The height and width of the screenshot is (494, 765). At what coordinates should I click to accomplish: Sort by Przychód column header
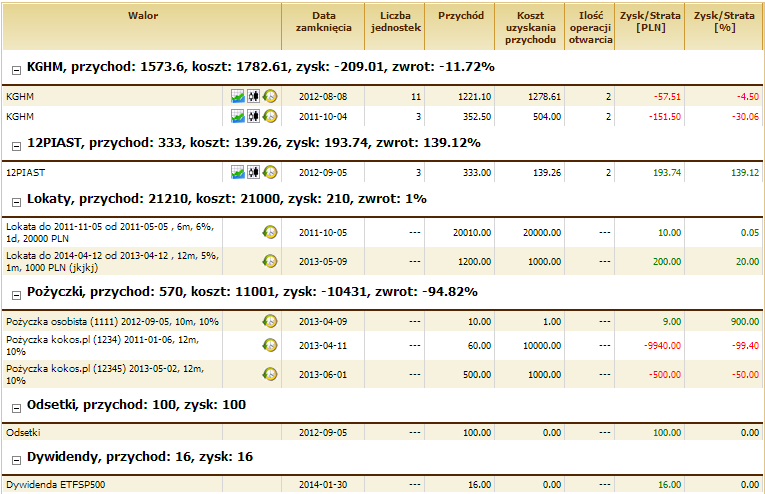[460, 27]
